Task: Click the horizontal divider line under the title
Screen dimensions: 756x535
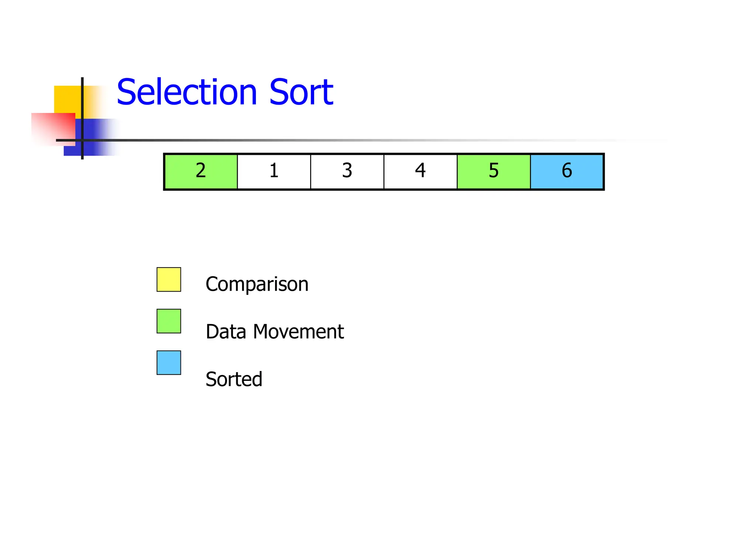Action: pyautogui.click(x=332, y=140)
